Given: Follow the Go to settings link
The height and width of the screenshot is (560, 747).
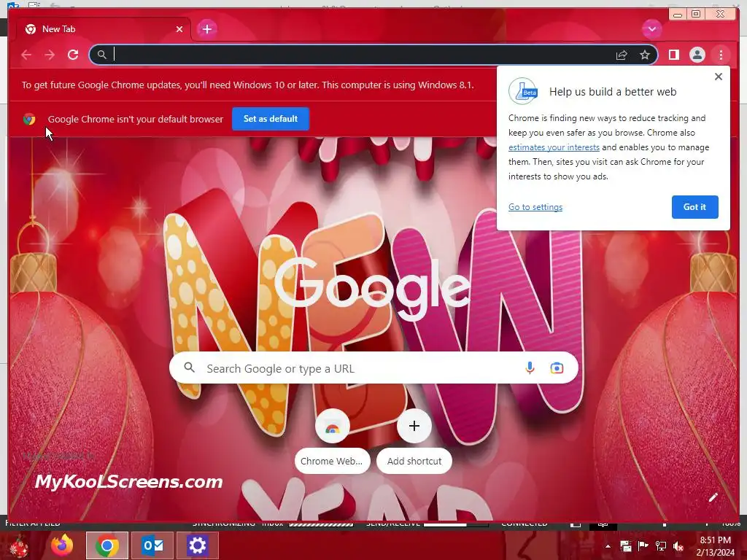Looking at the screenshot, I should click(x=535, y=207).
